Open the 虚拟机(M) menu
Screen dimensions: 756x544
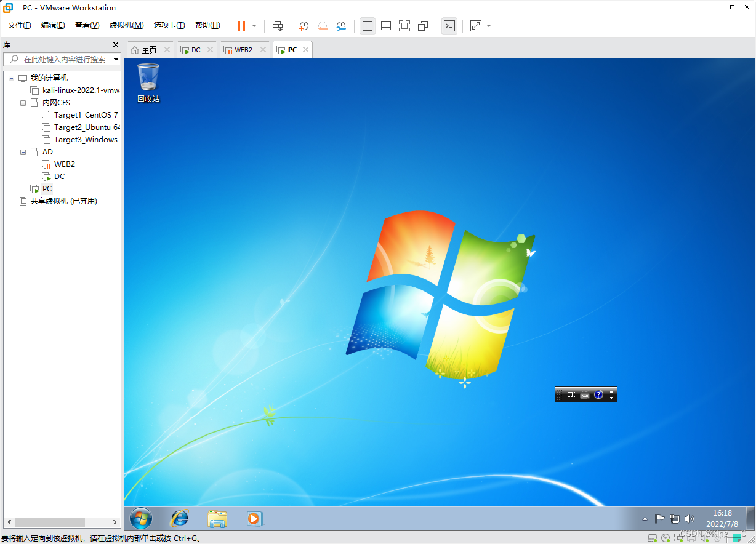pyautogui.click(x=126, y=25)
